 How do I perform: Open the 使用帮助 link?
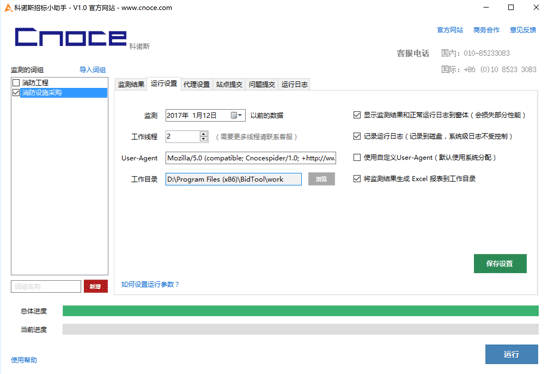[x=24, y=360]
